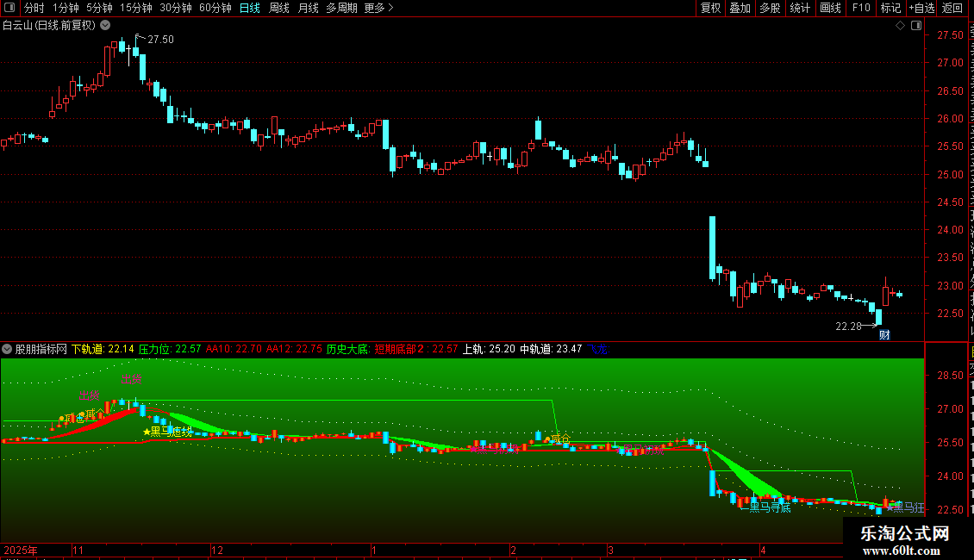Select the 5分钟 period tab
The image size is (974, 560).
point(99,8)
